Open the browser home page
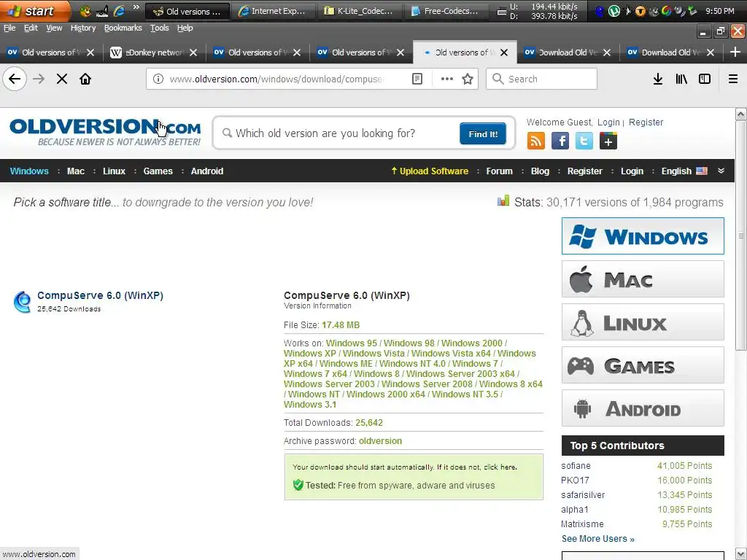The height and width of the screenshot is (560, 747). [85, 79]
